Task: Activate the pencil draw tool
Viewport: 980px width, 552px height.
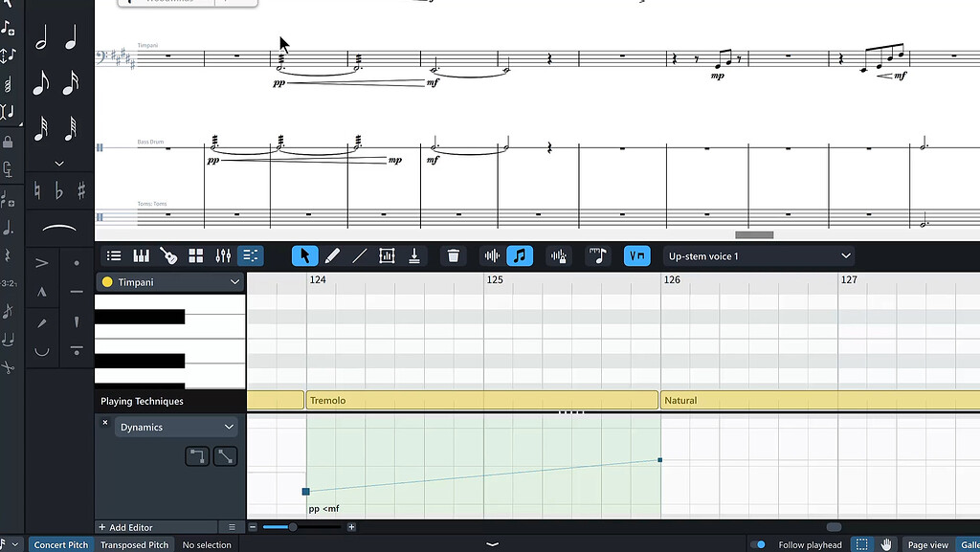Action: [333, 255]
